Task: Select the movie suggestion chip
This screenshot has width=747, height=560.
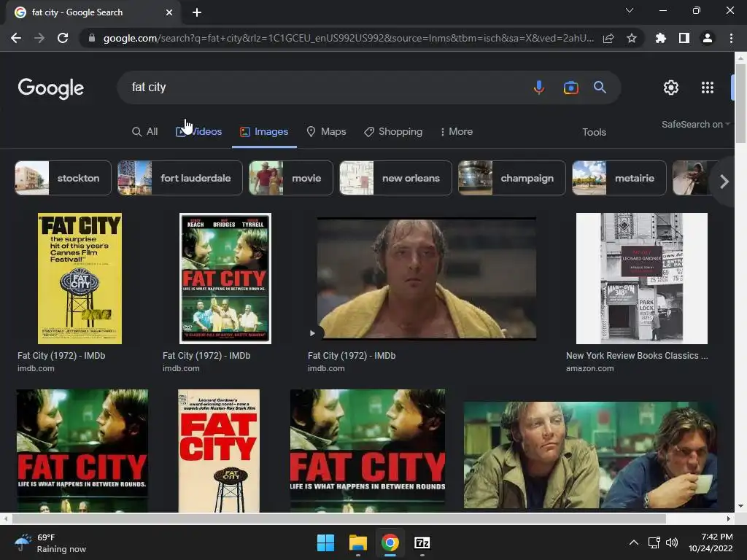Action: (290, 178)
